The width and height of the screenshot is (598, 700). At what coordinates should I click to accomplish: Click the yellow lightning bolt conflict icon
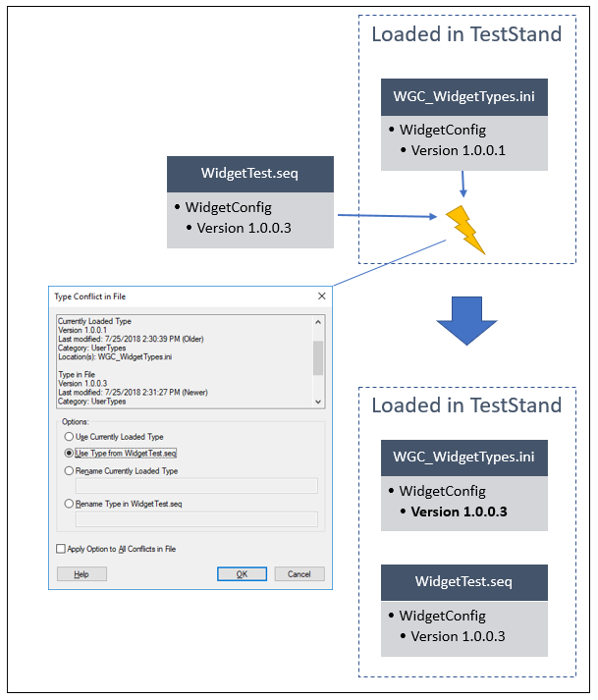pos(464,230)
